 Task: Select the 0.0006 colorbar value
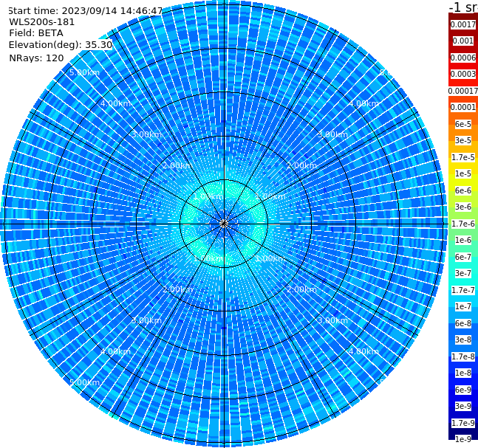(463, 58)
